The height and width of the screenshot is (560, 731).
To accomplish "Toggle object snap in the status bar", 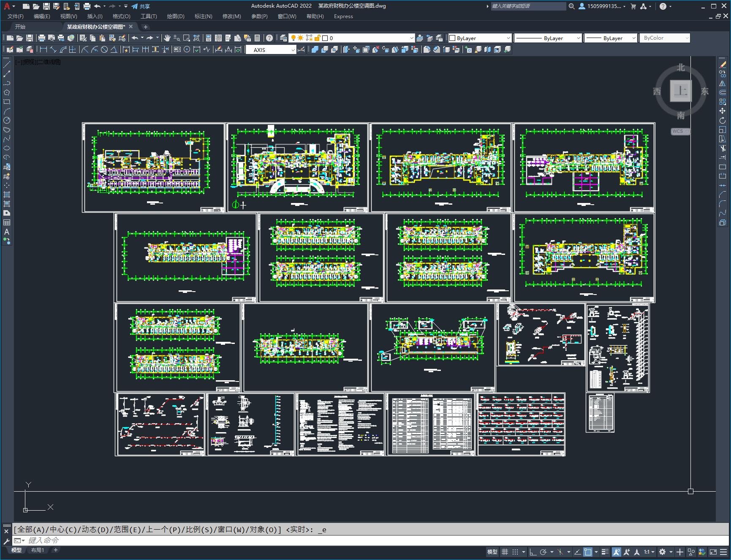I will pyautogui.click(x=588, y=552).
